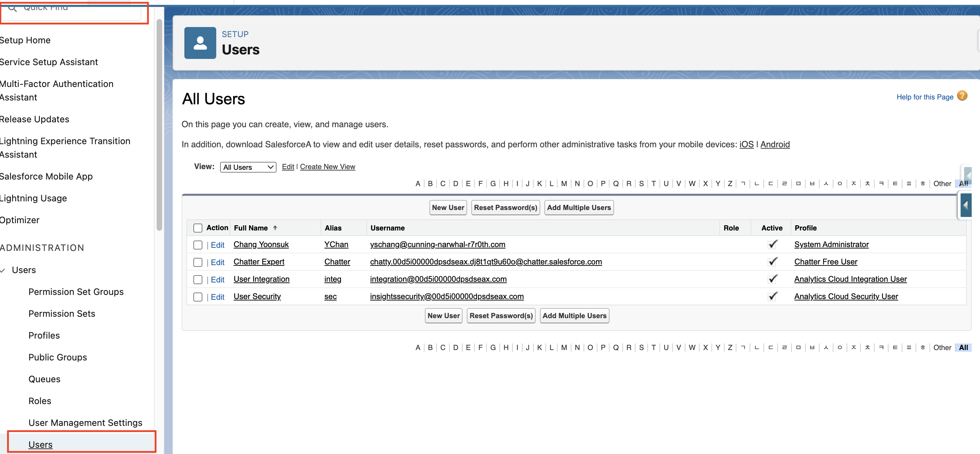The height and width of the screenshot is (454, 980).
Task: Click Active checkmark for Chang Yoonsuk
Action: (772, 244)
